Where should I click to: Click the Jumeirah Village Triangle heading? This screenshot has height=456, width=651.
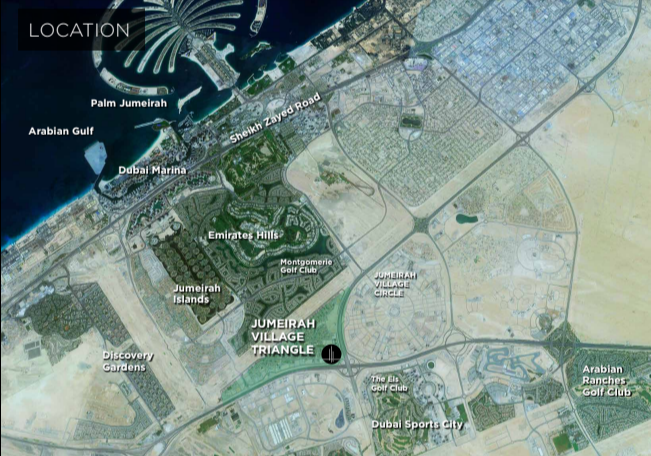[x=284, y=337]
